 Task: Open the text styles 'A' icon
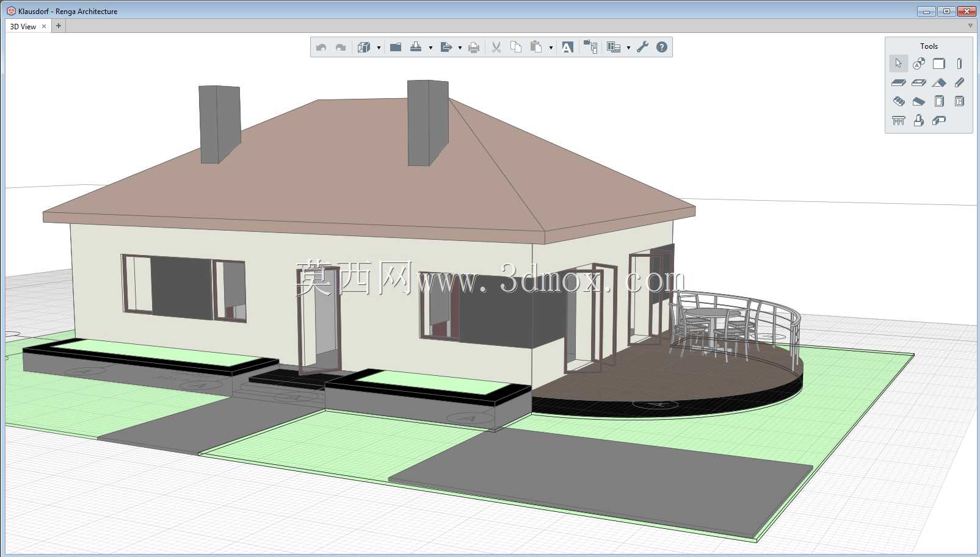[567, 47]
